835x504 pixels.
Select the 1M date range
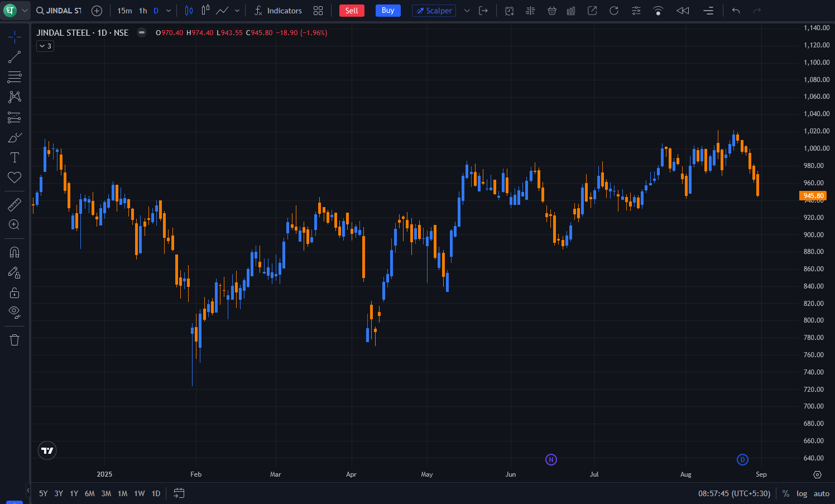click(123, 493)
